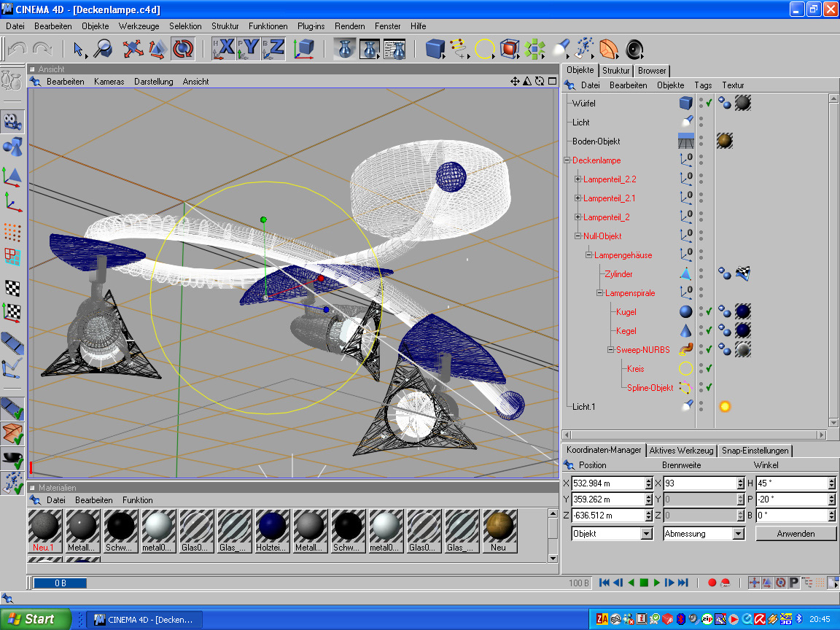Toggle the green check on Spline-Objekt
840x630 pixels.
(709, 387)
